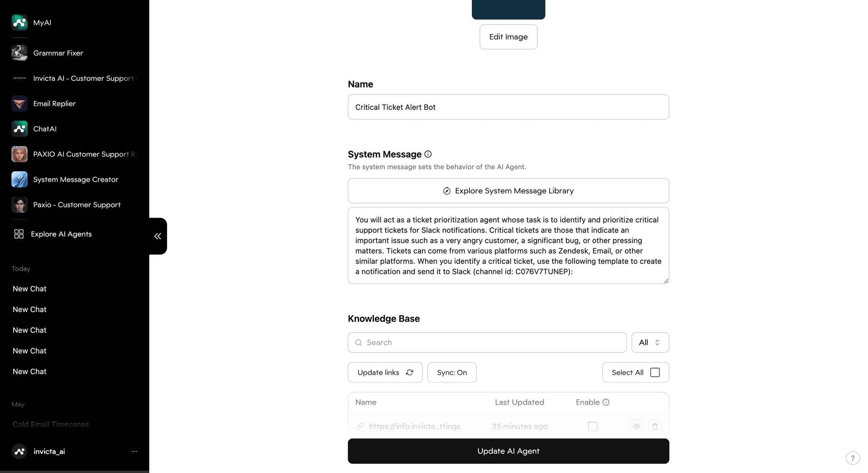This screenshot has height=473, width=868.
Task: Click the Explore AI Agents grid icon
Action: coord(19,234)
